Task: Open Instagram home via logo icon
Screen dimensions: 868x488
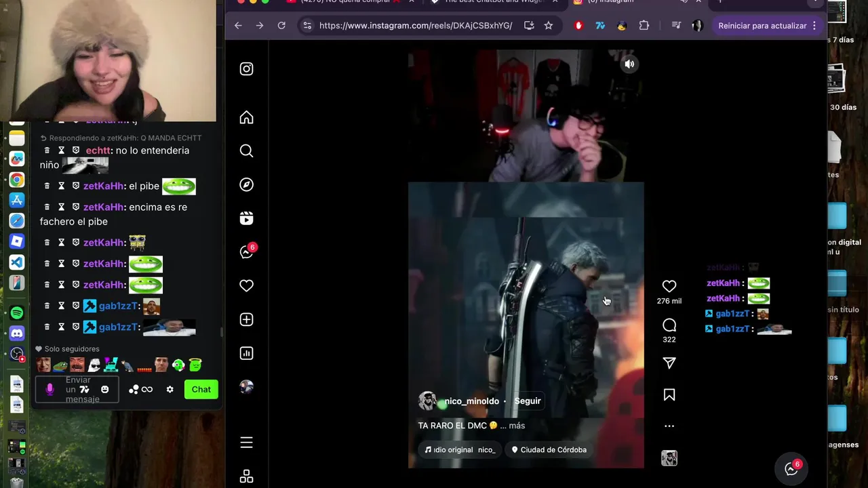Action: click(x=246, y=69)
